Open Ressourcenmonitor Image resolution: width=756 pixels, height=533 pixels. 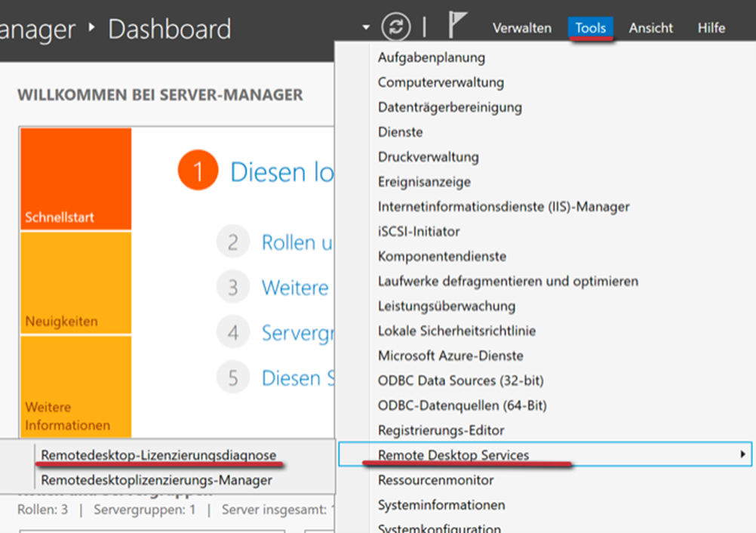click(x=435, y=480)
